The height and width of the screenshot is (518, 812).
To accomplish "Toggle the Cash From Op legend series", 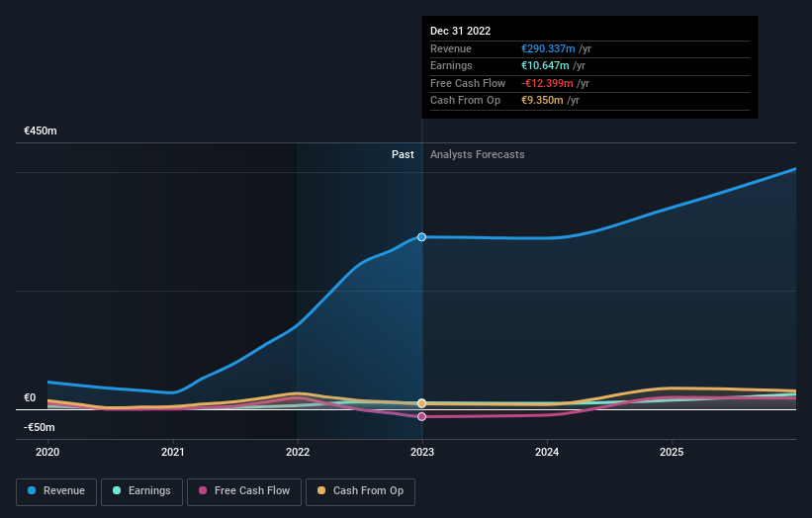I will (x=360, y=491).
